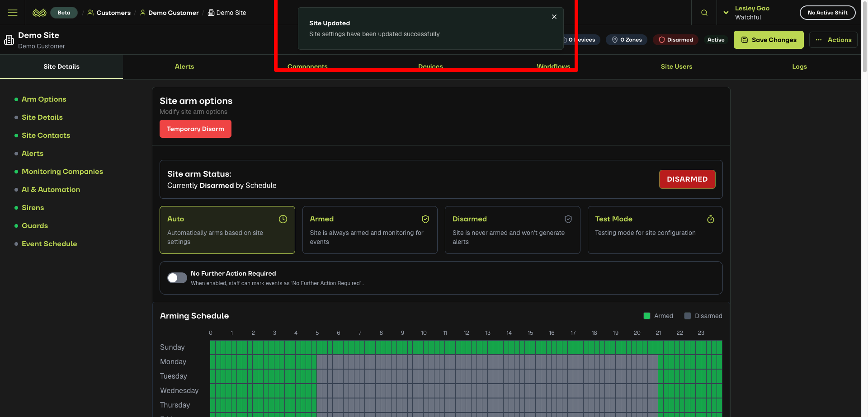Click the Save Changes button
Viewport: 868px width, 417px height.
768,40
